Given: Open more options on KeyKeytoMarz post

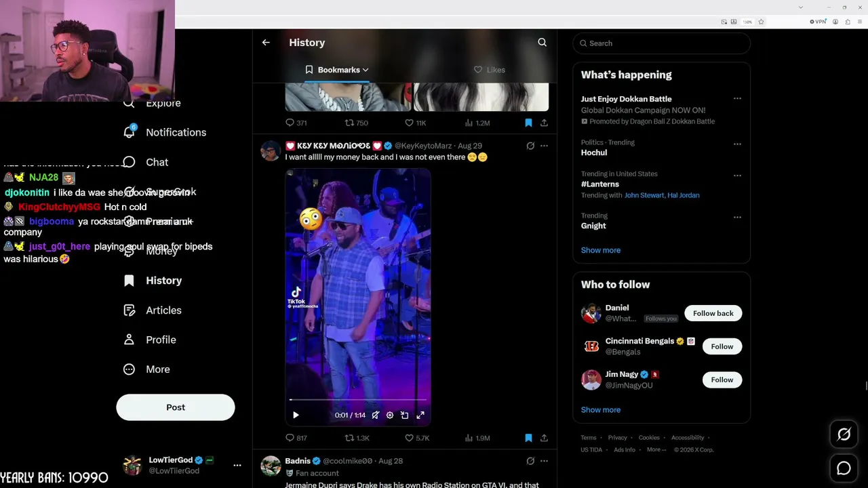Looking at the screenshot, I should pyautogui.click(x=544, y=146).
